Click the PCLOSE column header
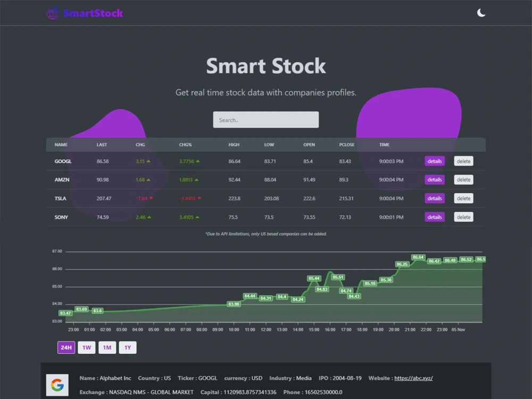 point(347,145)
